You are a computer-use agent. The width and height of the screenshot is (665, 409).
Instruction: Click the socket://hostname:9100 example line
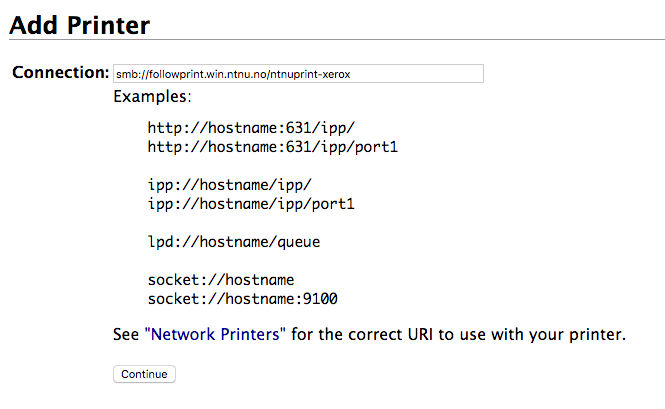[243, 299]
